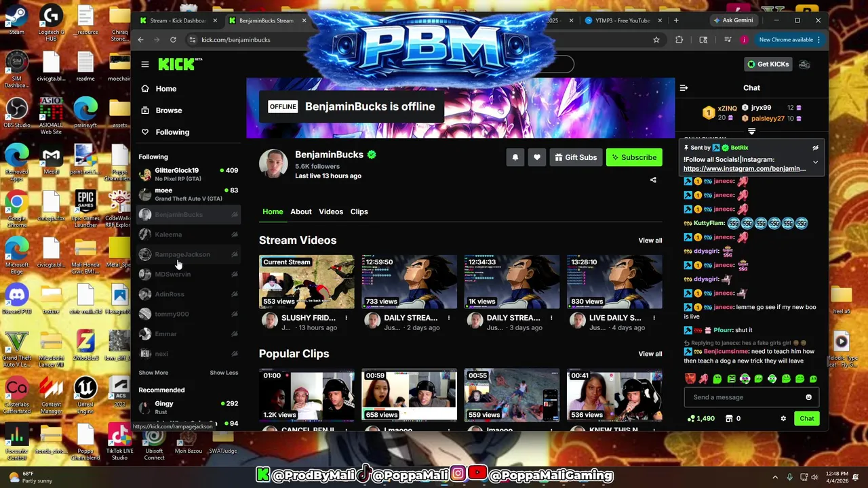
Task: Open Gingy recommended channel
Action: [x=189, y=407]
